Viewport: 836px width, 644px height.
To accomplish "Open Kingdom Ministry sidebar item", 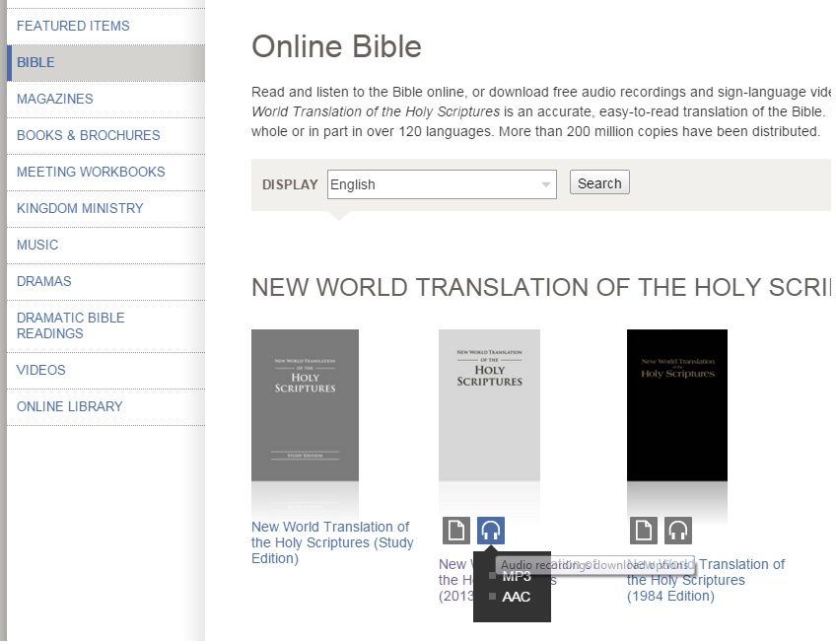I will pyautogui.click(x=80, y=208).
